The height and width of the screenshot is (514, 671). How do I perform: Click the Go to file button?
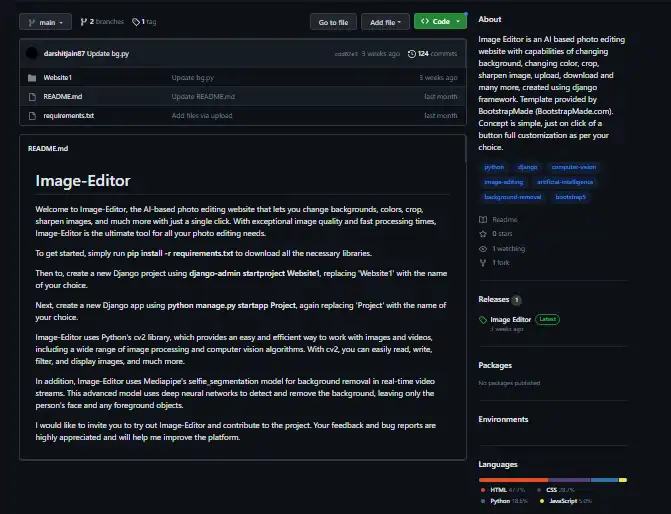pyautogui.click(x=333, y=22)
